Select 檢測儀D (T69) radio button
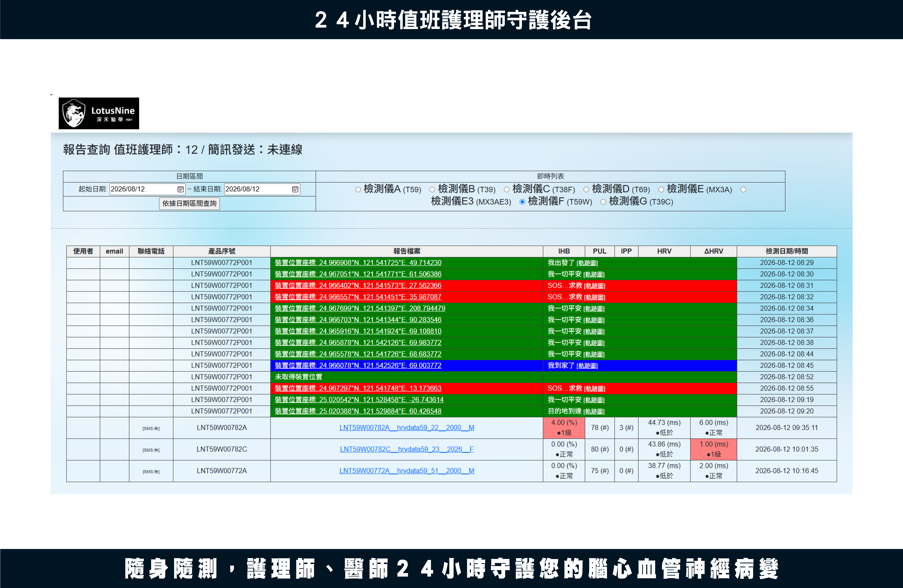Image resolution: width=903 pixels, height=588 pixels. tap(586, 190)
